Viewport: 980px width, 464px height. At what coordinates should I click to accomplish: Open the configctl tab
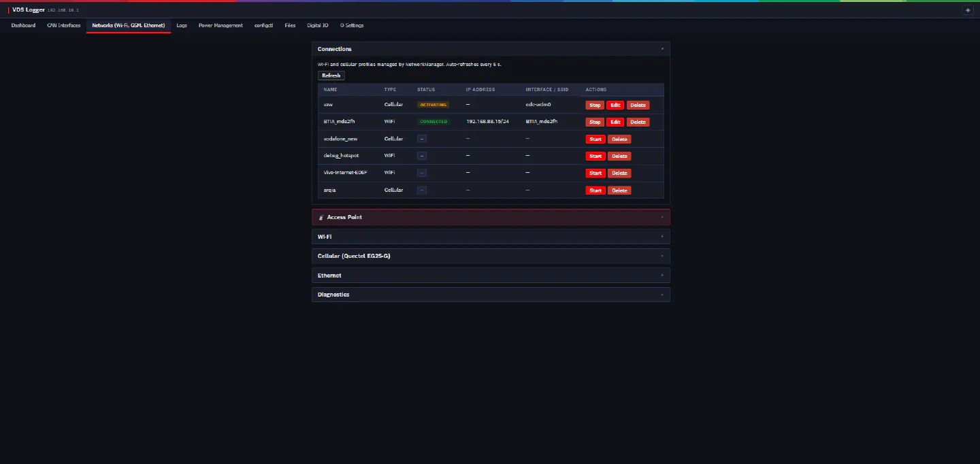click(x=263, y=25)
